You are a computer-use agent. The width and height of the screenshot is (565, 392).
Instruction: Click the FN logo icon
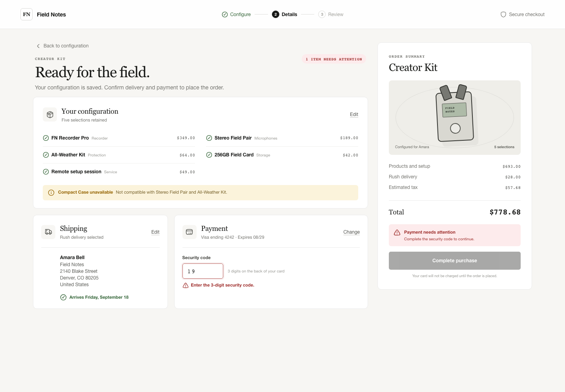26,15
